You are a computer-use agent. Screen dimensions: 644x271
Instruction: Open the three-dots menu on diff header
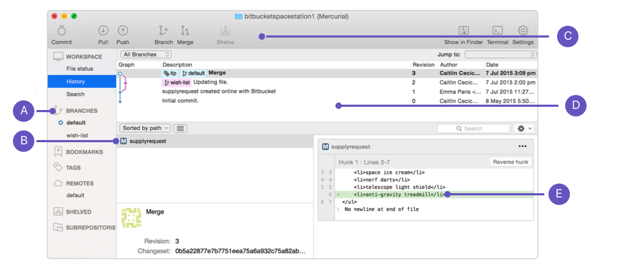point(522,147)
